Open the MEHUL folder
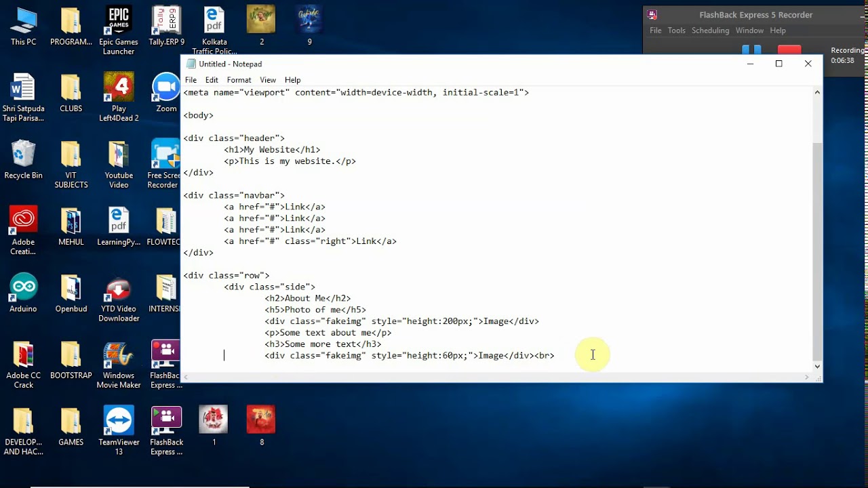This screenshot has width=868, height=488. click(x=71, y=227)
